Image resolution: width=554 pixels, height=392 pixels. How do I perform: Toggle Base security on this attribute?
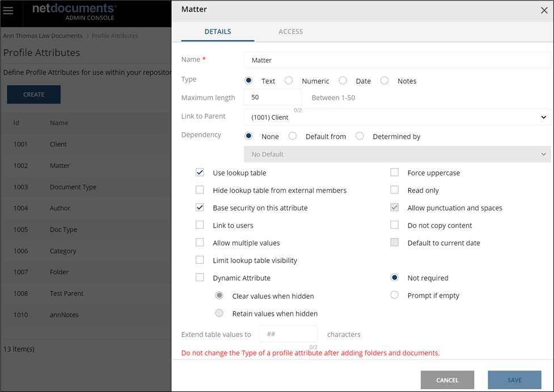click(x=200, y=208)
